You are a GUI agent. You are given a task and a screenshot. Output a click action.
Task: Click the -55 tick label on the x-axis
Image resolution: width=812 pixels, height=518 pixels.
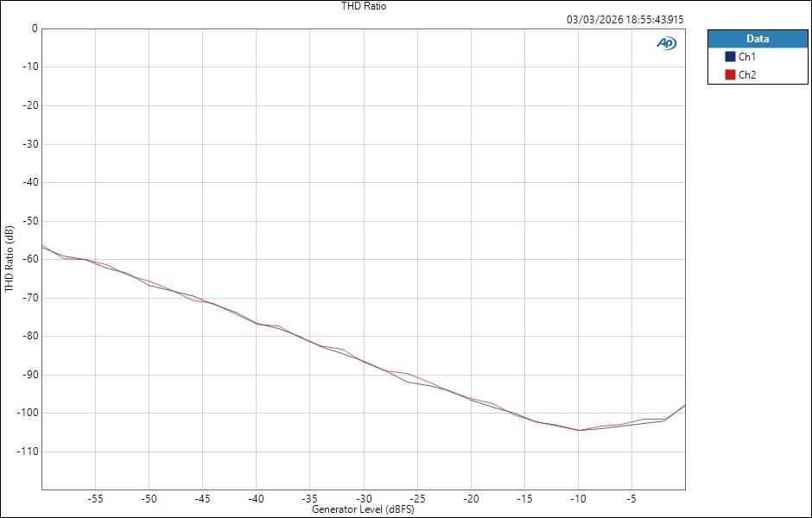pos(95,499)
